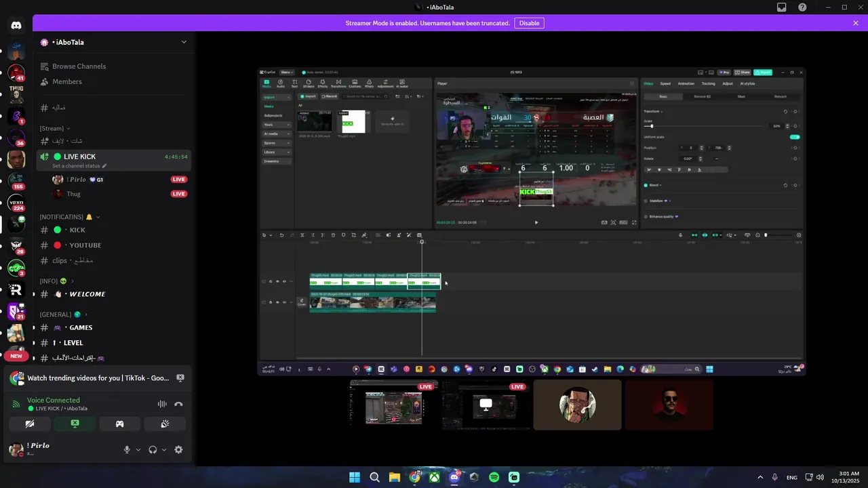This screenshot has height=488, width=868.
Task: Open the server with 21 badge
Action: click(16, 312)
